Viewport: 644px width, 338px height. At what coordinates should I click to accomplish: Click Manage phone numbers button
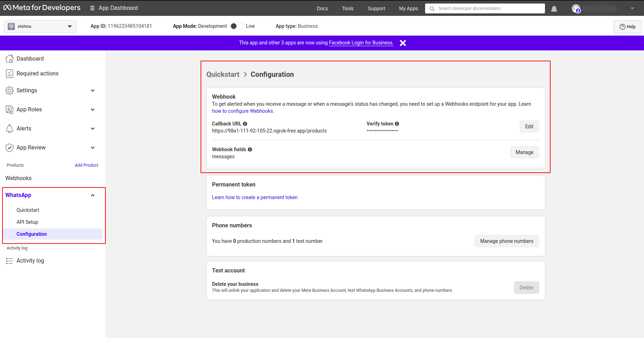point(506,241)
